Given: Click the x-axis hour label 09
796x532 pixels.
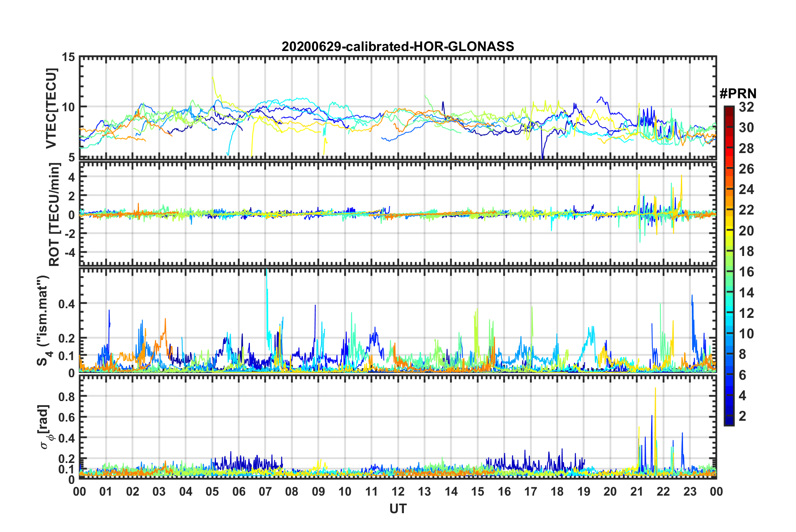Looking at the screenshot, I should tap(318, 491).
